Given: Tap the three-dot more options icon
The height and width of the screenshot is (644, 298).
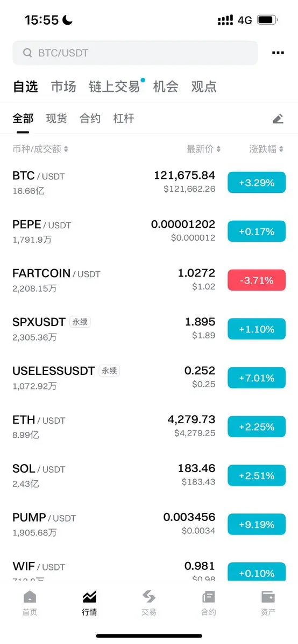Looking at the screenshot, I should click(x=278, y=53).
